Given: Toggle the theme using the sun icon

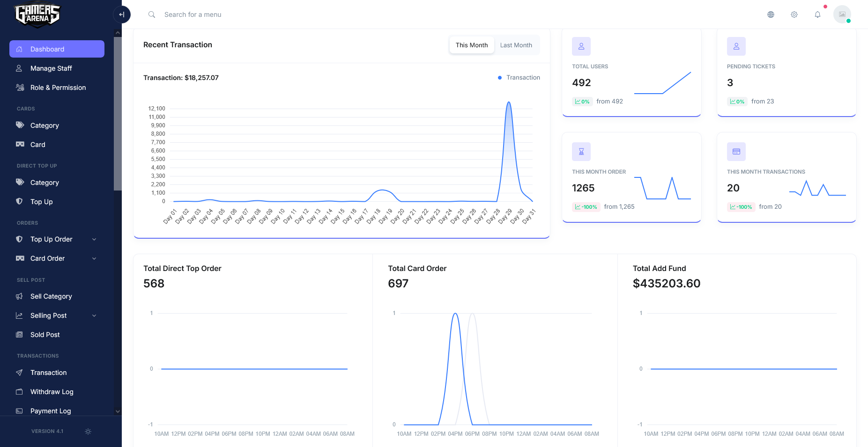Looking at the screenshot, I should tap(88, 432).
